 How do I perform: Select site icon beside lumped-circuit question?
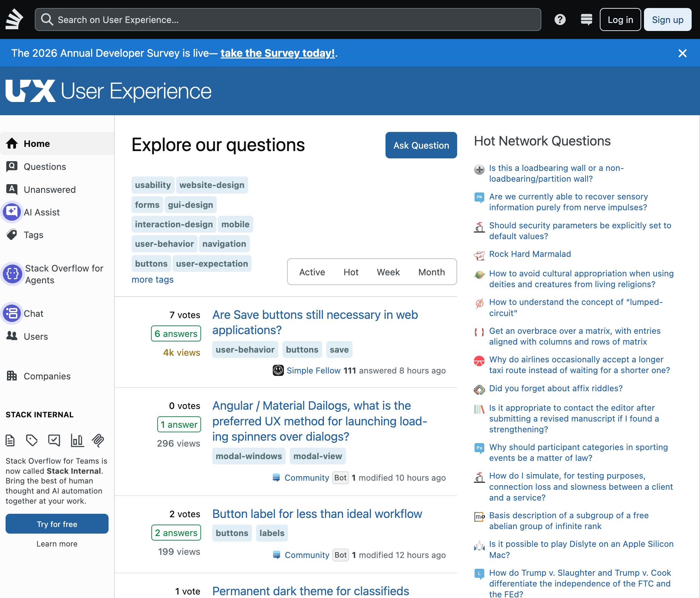(479, 304)
